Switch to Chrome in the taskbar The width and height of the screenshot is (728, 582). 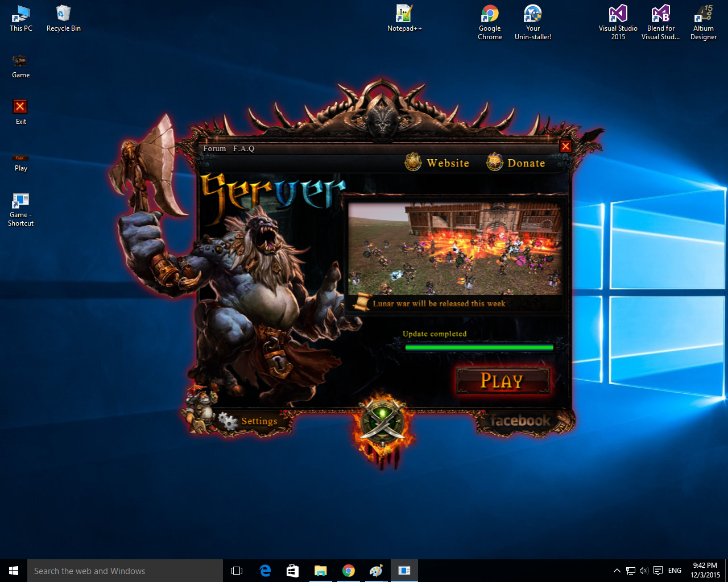pyautogui.click(x=349, y=571)
